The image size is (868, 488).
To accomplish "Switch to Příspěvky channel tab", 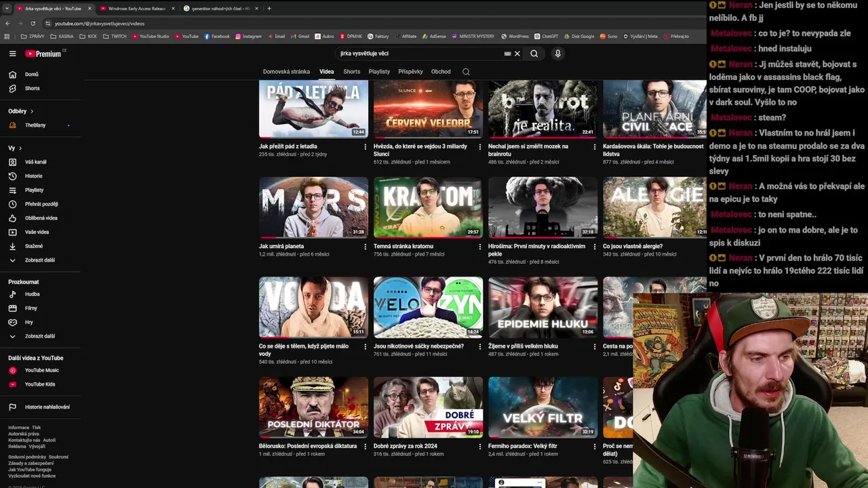I will pyautogui.click(x=410, y=71).
